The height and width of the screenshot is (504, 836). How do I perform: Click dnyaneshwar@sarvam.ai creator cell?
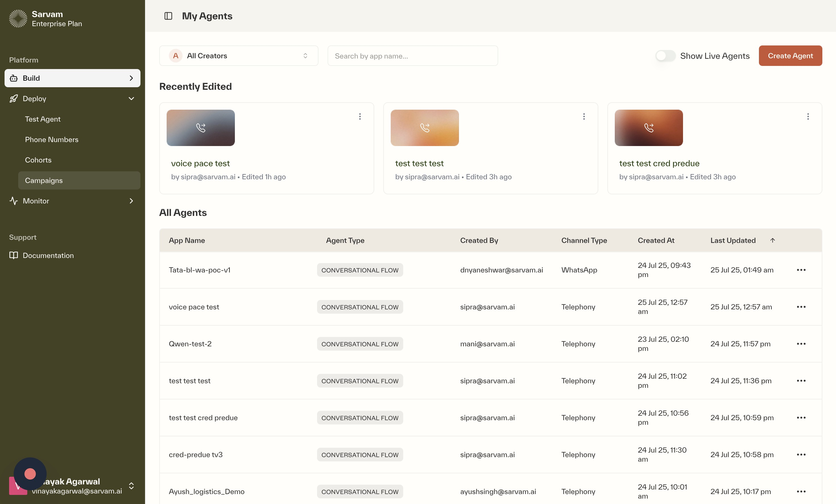point(502,270)
